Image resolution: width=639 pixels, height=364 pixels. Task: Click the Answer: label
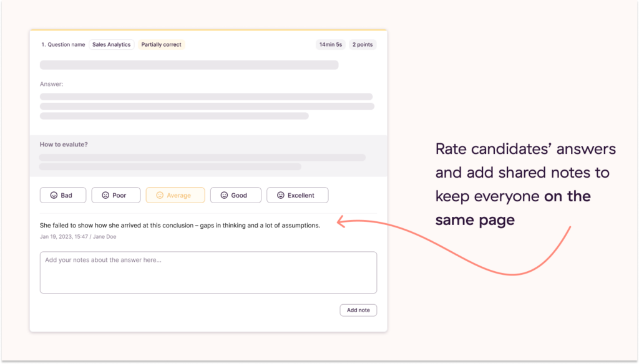tap(51, 84)
